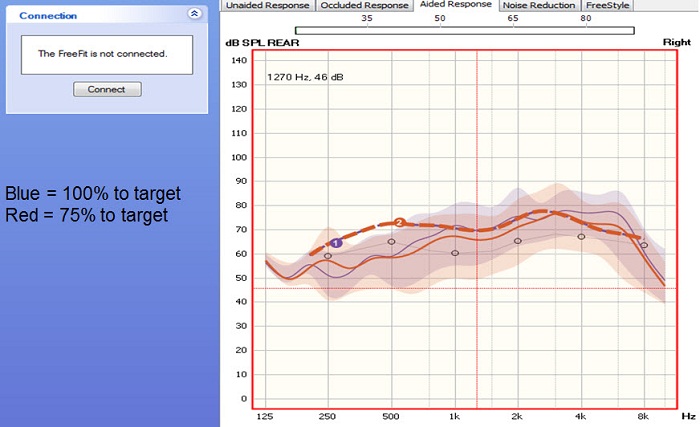Choose the target circle at 4k
Screen dimensions: 700x427
point(581,237)
